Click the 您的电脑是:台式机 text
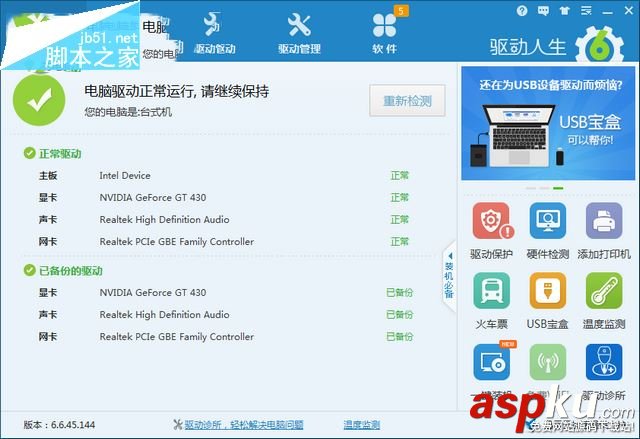640x439 pixels. (x=128, y=112)
